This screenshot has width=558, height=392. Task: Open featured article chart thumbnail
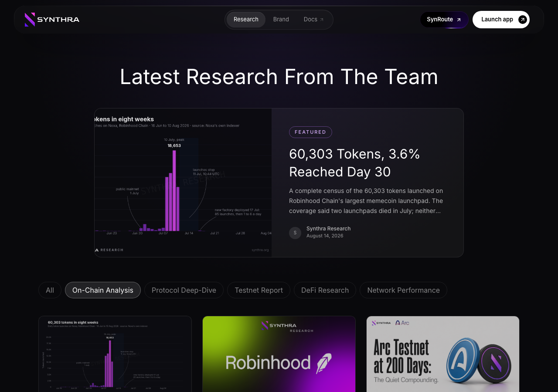[183, 182]
